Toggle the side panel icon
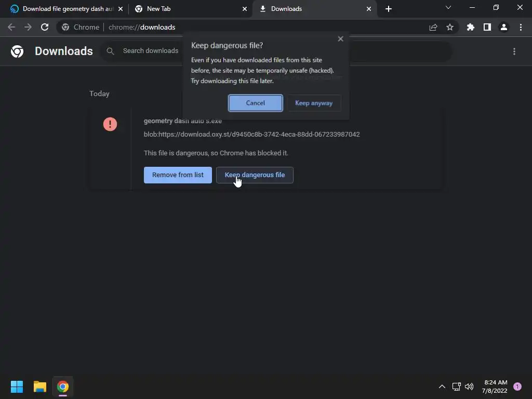 [487, 27]
